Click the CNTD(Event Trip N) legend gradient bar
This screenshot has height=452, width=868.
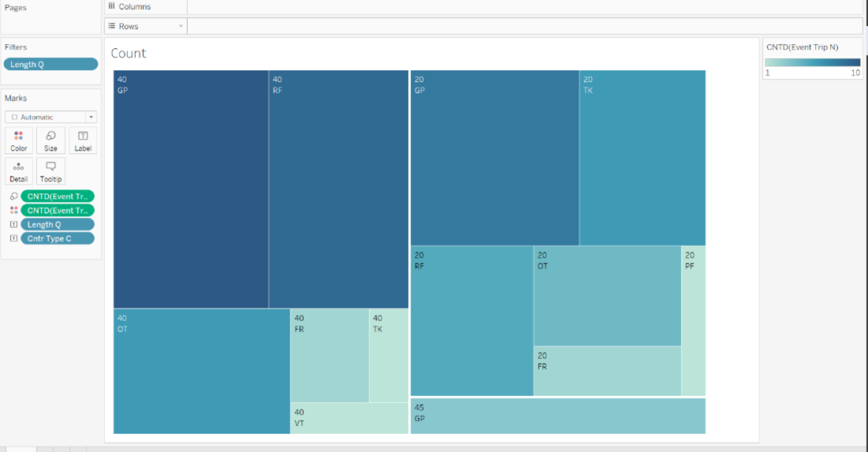(x=813, y=62)
